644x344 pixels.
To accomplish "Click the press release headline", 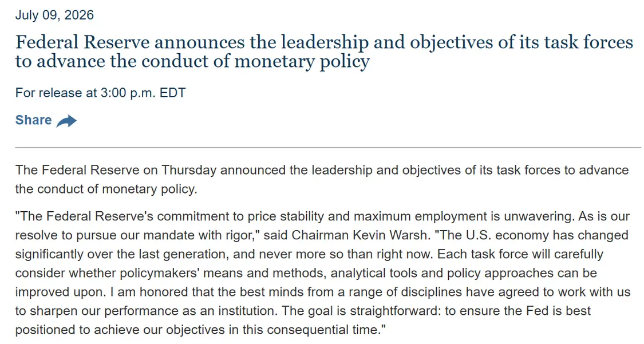I will (x=324, y=52).
